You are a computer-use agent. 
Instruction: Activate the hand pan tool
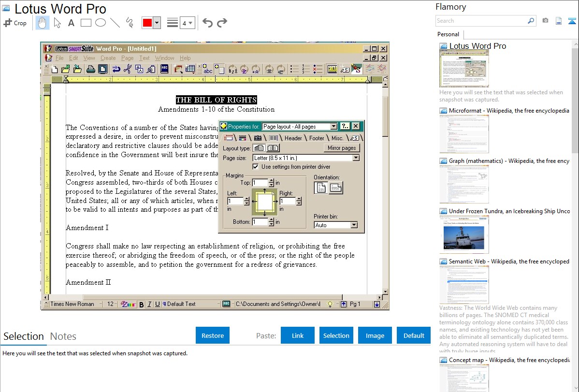tap(43, 23)
